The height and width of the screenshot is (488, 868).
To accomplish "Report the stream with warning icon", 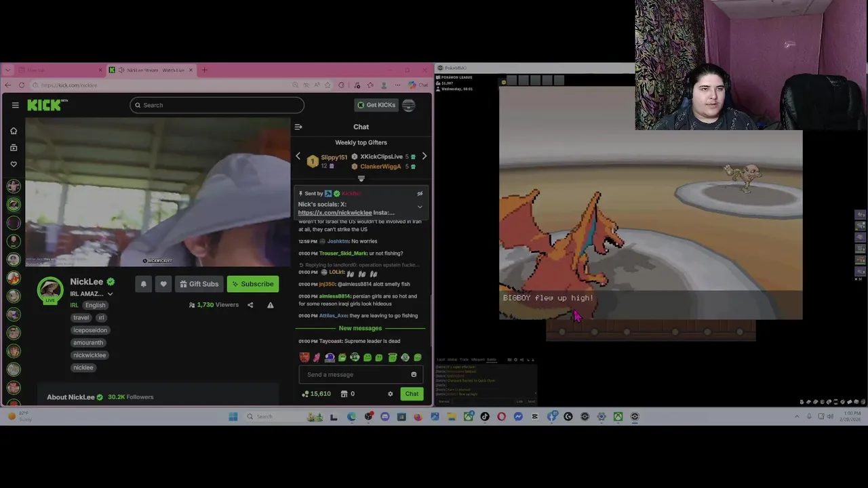I will 270,305.
